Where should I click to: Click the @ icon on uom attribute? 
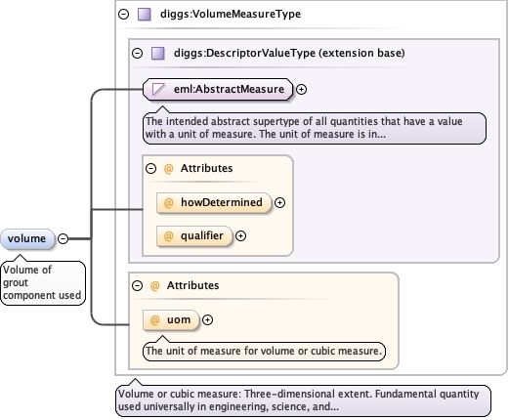pos(154,320)
